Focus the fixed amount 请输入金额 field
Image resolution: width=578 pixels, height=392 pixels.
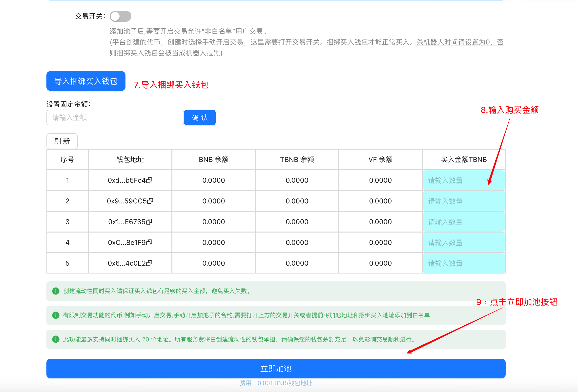pyautogui.click(x=115, y=118)
